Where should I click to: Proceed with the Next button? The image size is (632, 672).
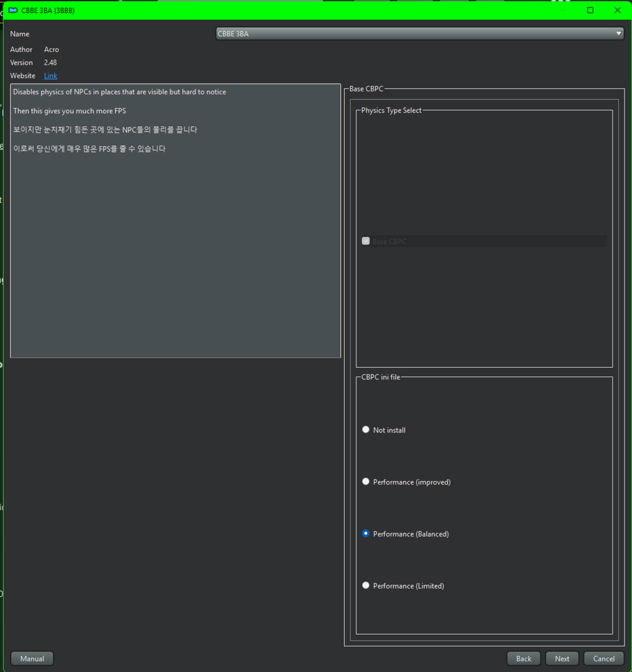tap(562, 658)
